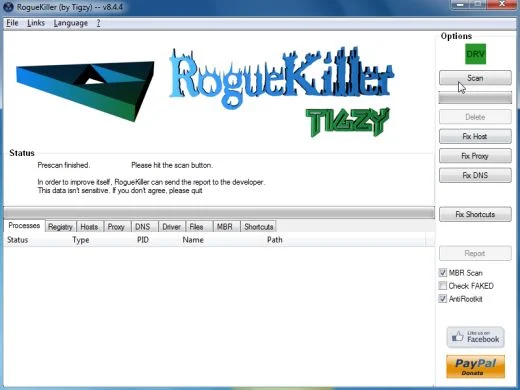Switch to the Registry tab
This screenshot has height=390, width=520.
(60, 227)
